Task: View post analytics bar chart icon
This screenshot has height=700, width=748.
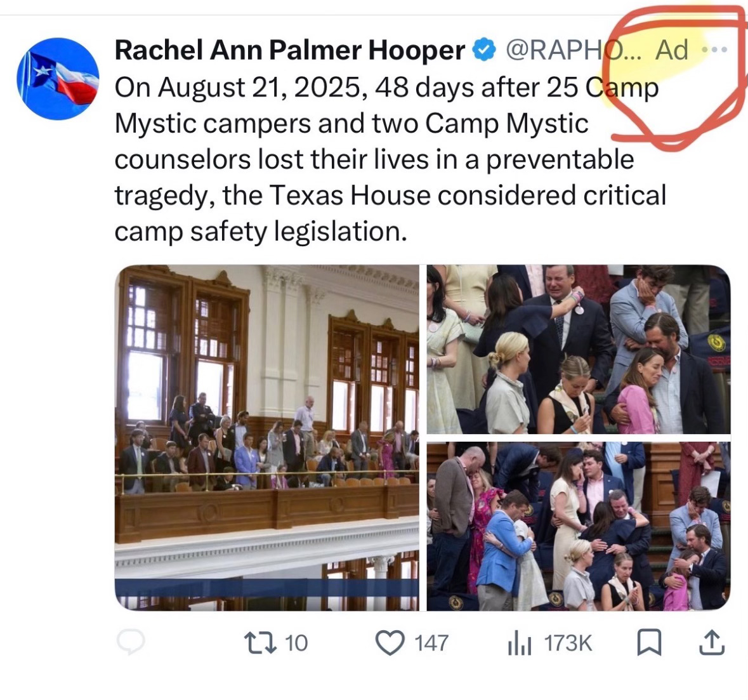Action: (x=520, y=643)
